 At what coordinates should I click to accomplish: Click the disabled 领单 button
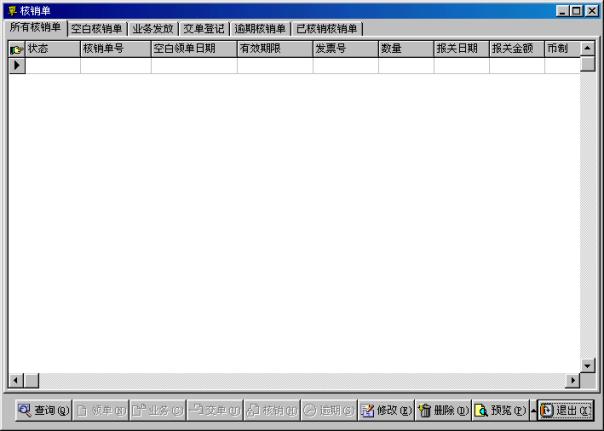(x=101, y=410)
